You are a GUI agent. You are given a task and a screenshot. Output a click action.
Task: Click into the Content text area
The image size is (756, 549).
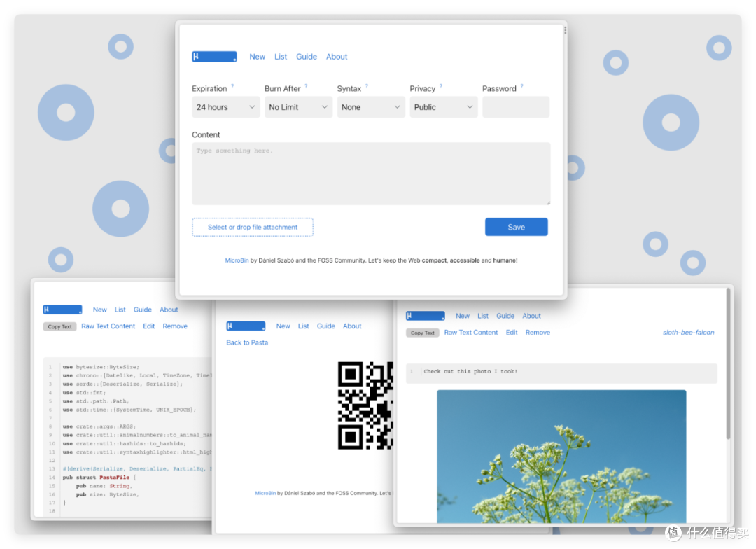tap(371, 174)
